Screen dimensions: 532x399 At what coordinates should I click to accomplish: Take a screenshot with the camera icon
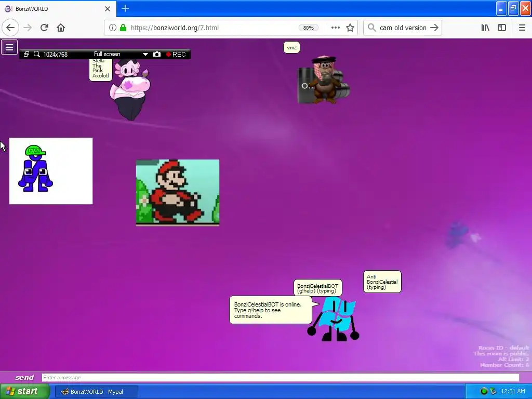point(157,54)
